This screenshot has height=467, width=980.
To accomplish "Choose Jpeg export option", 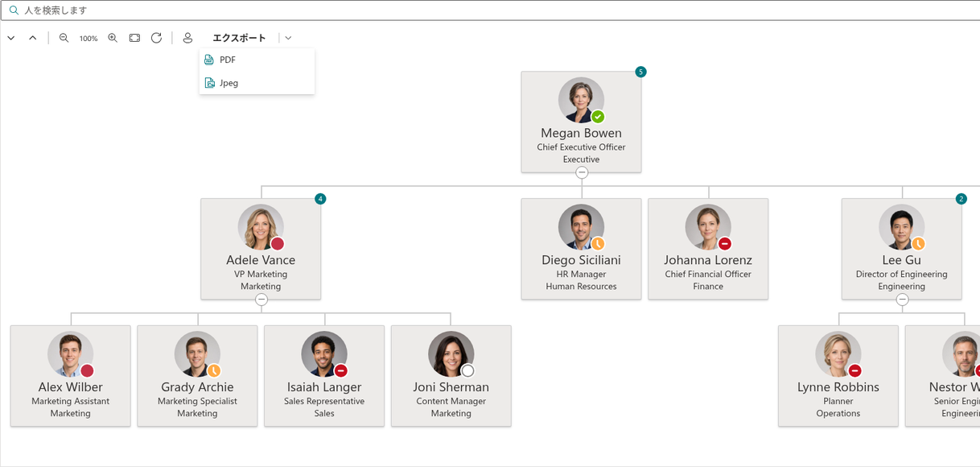I will coord(257,83).
